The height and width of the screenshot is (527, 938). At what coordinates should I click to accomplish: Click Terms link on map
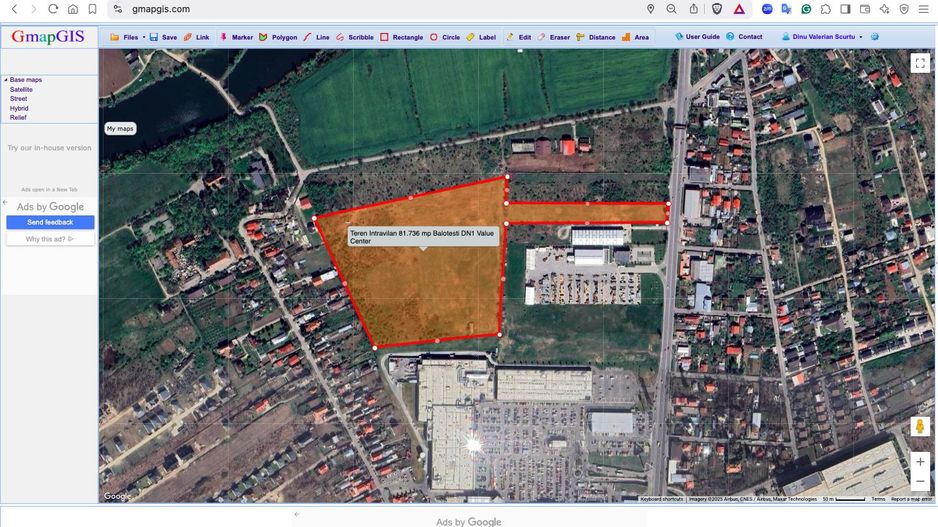point(878,499)
